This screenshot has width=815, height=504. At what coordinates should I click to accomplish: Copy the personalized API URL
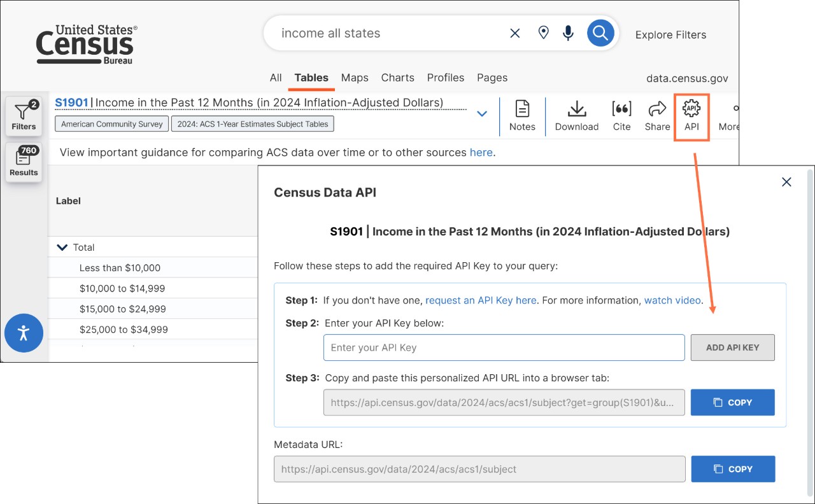click(x=733, y=402)
